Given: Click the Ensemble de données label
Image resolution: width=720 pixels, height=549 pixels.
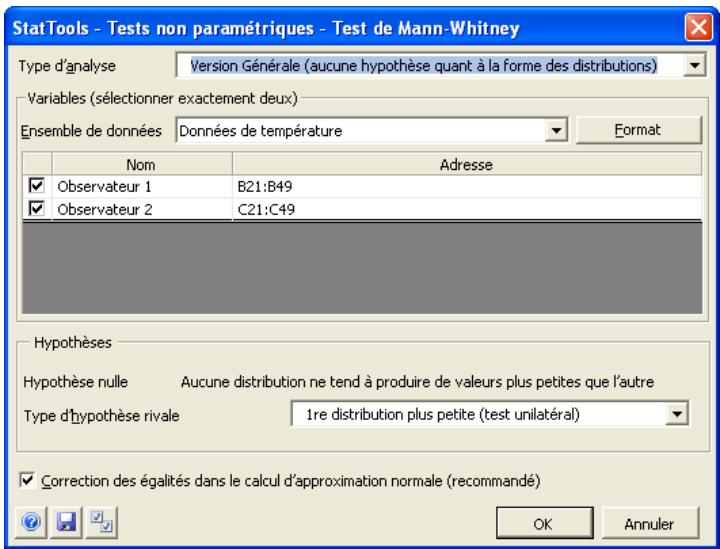Looking at the screenshot, I should click(91, 131).
